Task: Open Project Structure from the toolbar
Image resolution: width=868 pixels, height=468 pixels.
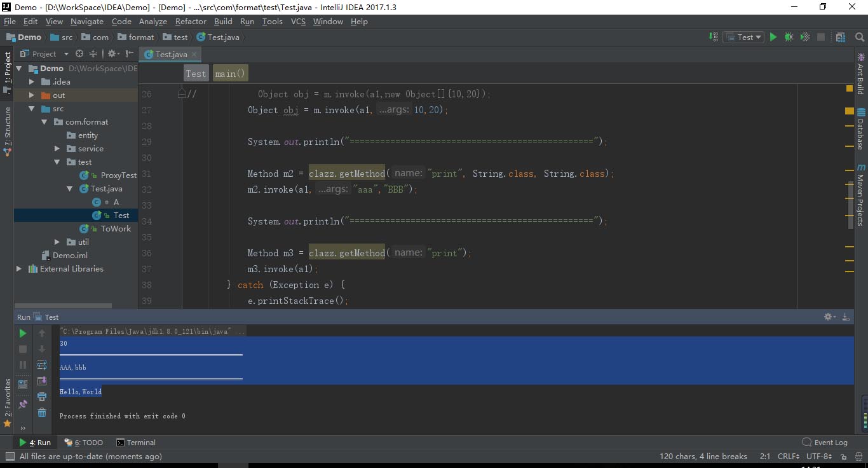Action: tap(841, 38)
